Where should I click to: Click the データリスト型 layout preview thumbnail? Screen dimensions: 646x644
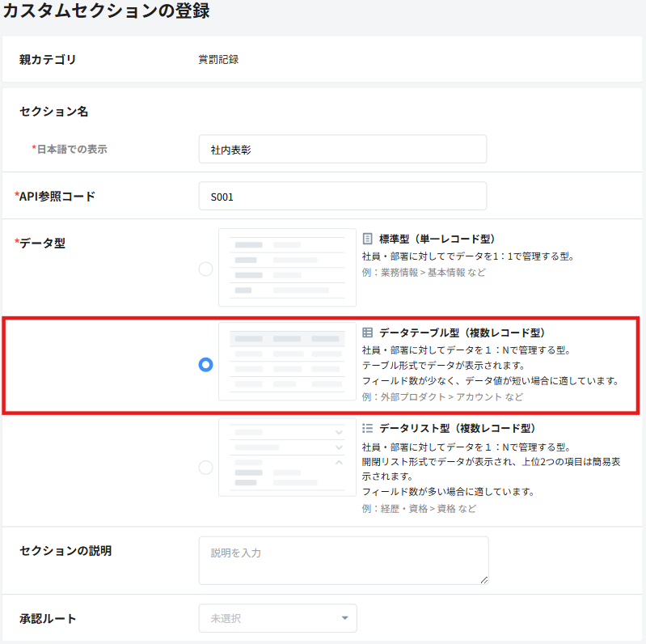(287, 457)
